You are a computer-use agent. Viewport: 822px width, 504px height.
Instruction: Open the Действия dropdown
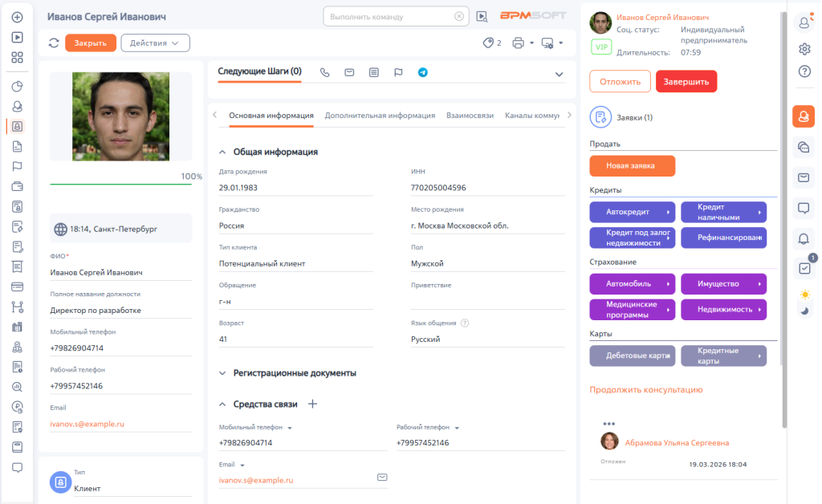[x=155, y=43]
